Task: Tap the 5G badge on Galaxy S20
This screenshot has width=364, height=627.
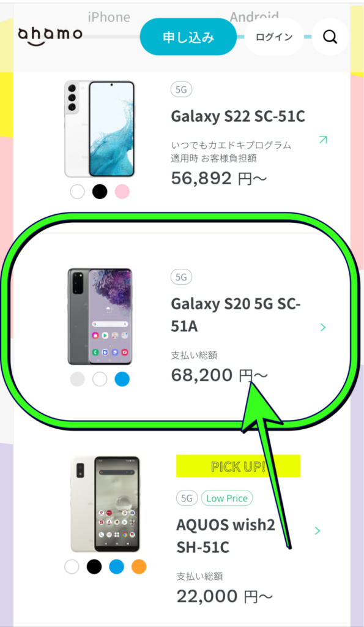Action: point(182,277)
